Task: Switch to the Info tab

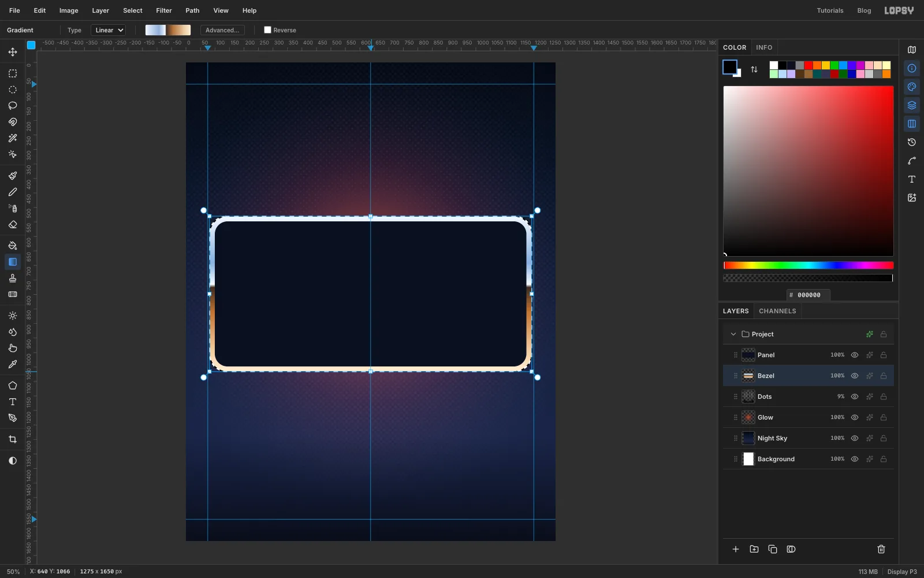Action: (x=764, y=47)
